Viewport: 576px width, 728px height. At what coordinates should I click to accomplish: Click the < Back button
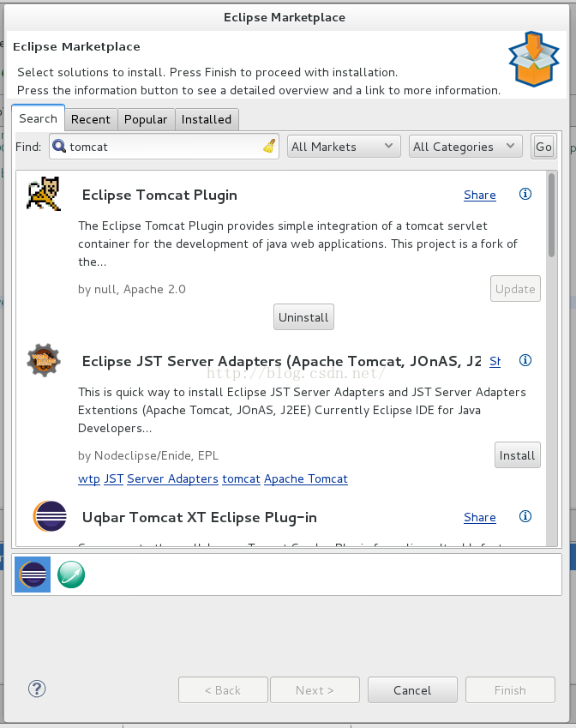click(x=223, y=690)
